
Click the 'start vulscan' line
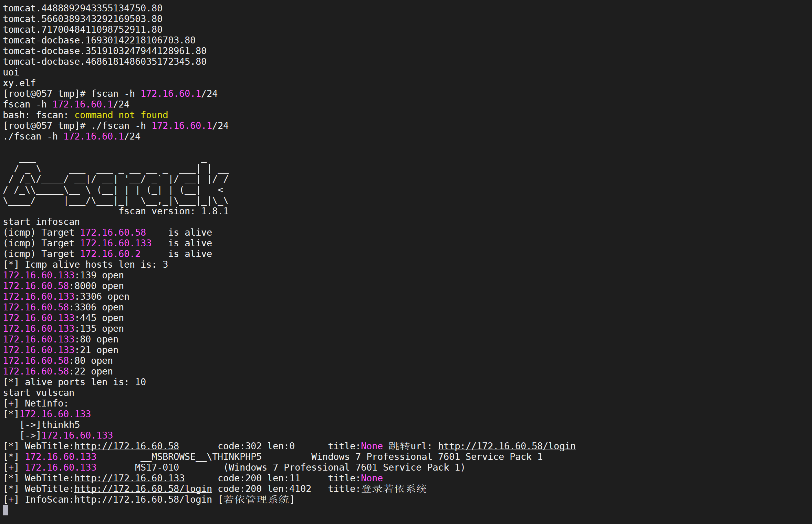[39, 393]
